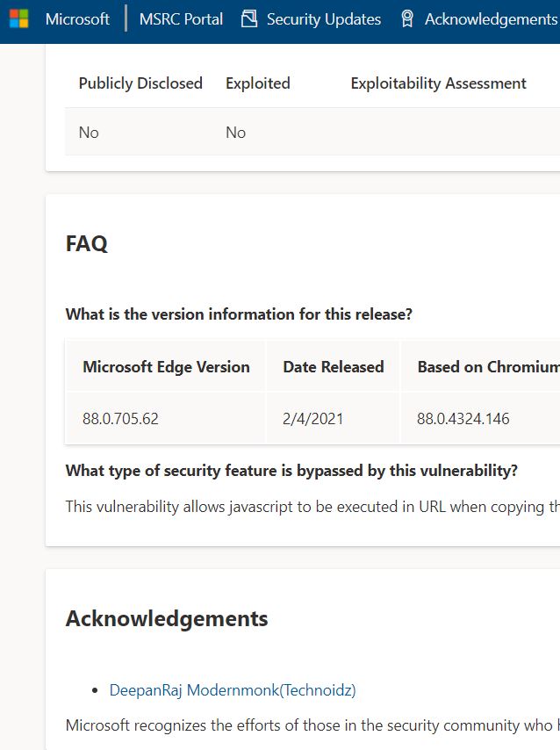The width and height of the screenshot is (560, 750).
Task: Click the Acknowledgements section heading
Action: tap(167, 619)
